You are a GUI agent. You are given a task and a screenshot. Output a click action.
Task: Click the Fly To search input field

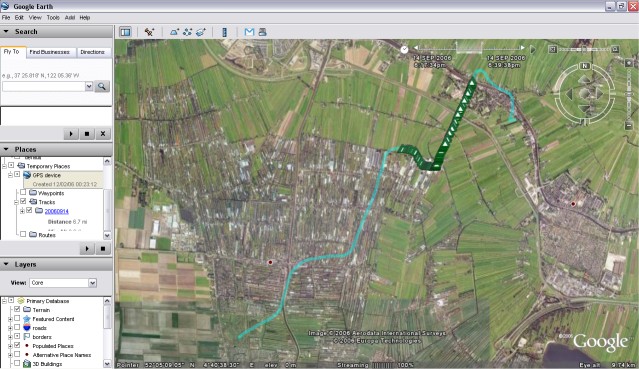[x=44, y=86]
